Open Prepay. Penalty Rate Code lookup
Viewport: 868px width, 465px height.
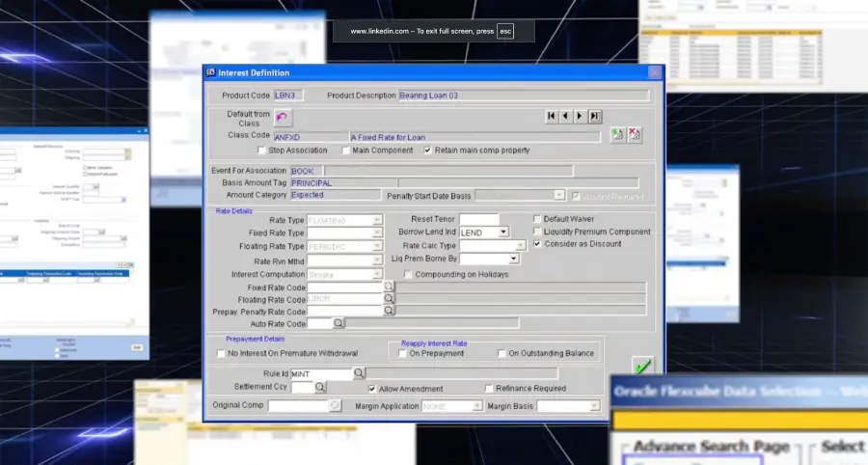[389, 311]
